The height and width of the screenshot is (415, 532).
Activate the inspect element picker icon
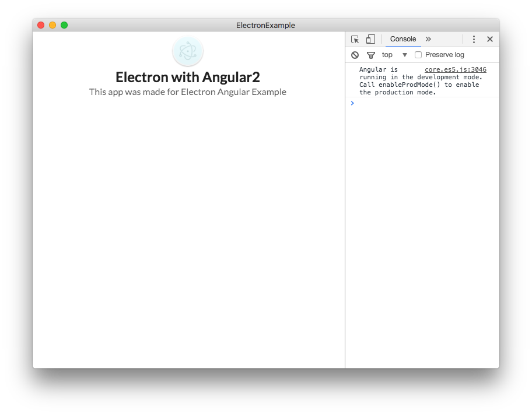[x=355, y=39]
